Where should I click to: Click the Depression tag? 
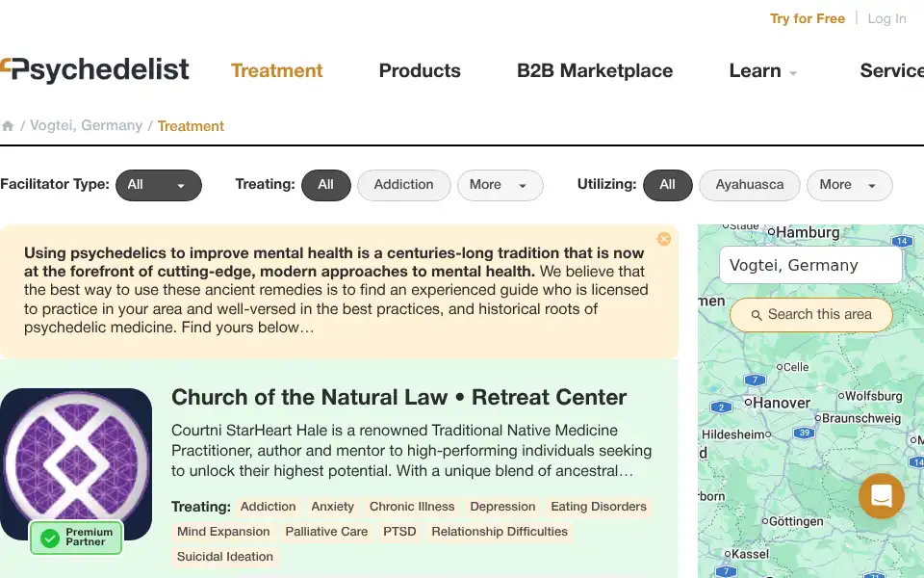click(x=502, y=507)
